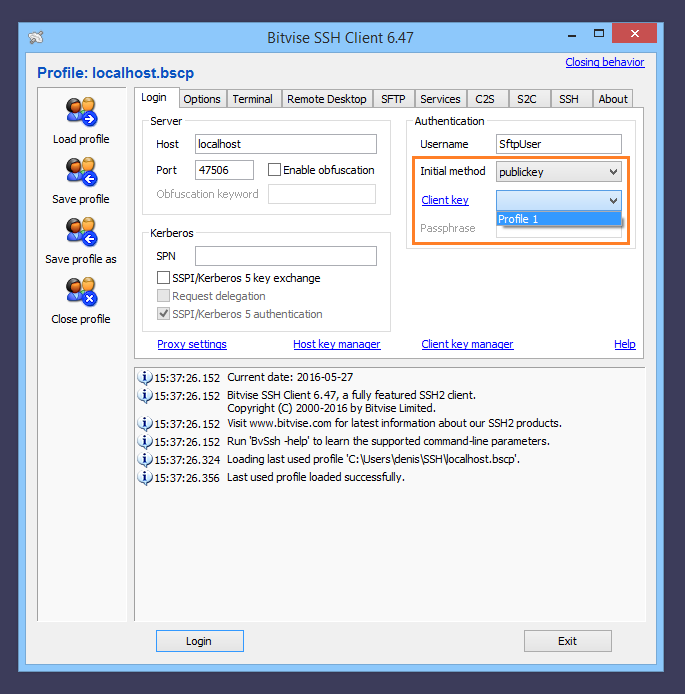Click log text 'Last used profile loaded successfully.'
Image resolution: width=685 pixels, height=694 pixels.
[316, 477]
